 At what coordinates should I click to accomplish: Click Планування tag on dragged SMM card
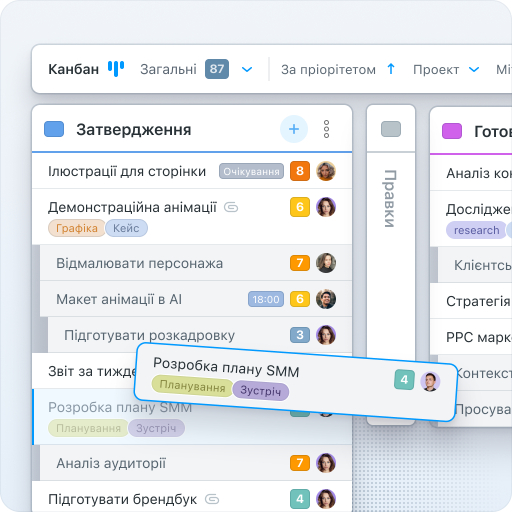point(192,387)
